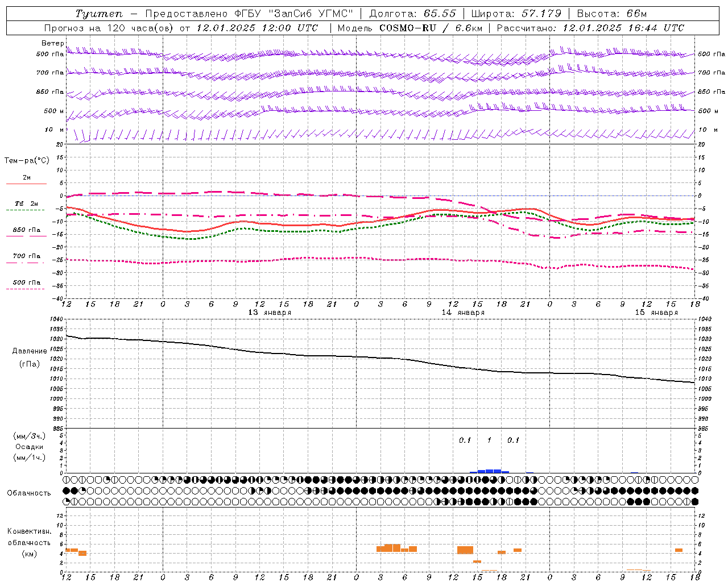Select the Осадки panel label
The height and width of the screenshot is (582, 728).
pos(30,447)
